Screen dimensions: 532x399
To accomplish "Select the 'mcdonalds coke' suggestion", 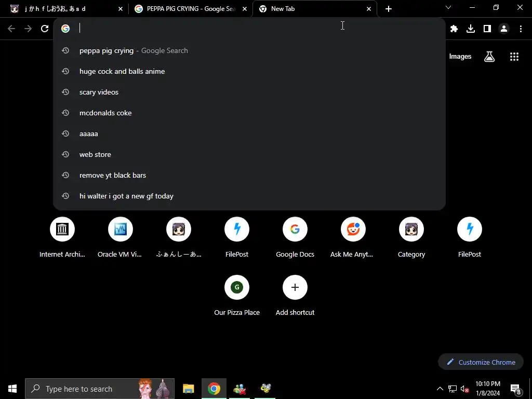I will [x=249, y=113].
